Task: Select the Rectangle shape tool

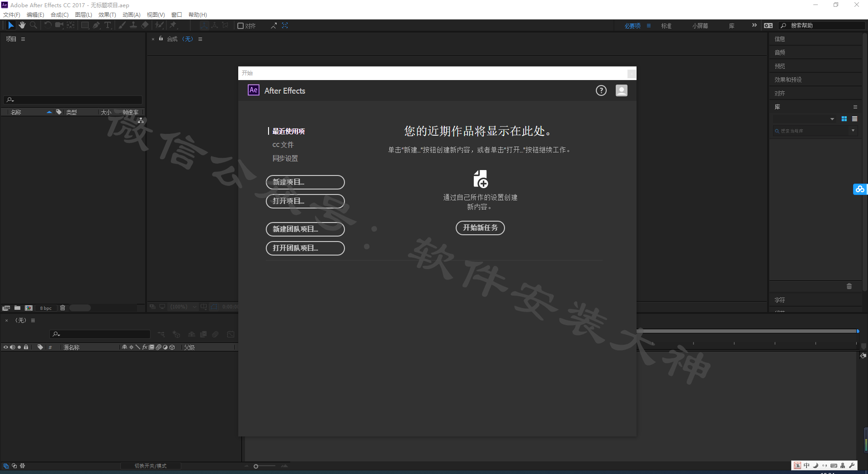Action: 85,25
